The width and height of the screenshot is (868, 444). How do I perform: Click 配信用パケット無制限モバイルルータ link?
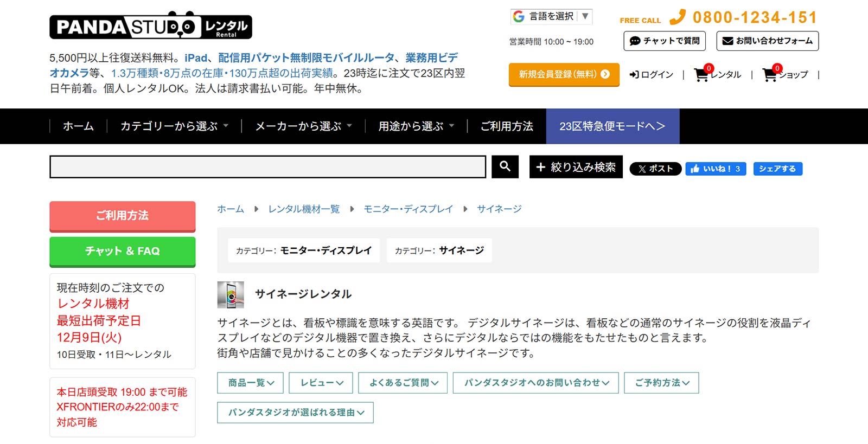(x=306, y=58)
